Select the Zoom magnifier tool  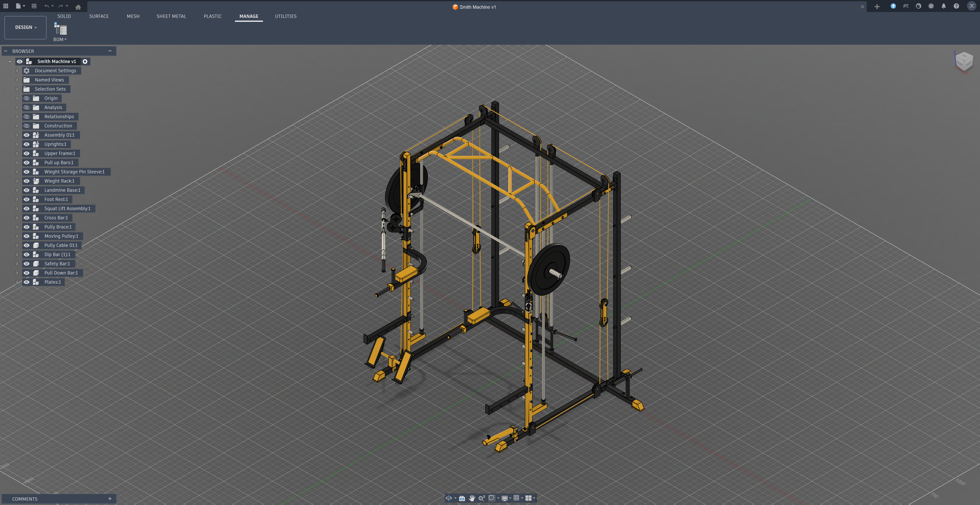pyautogui.click(x=482, y=498)
